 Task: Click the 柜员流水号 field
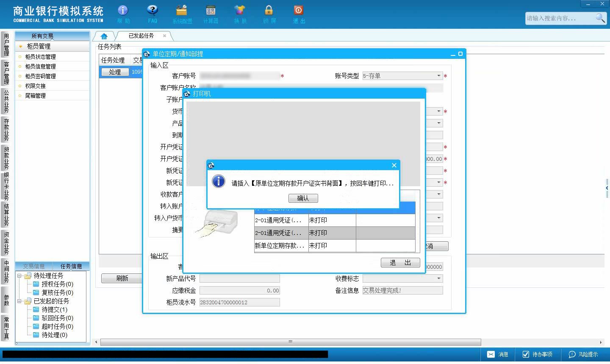pyautogui.click(x=239, y=302)
